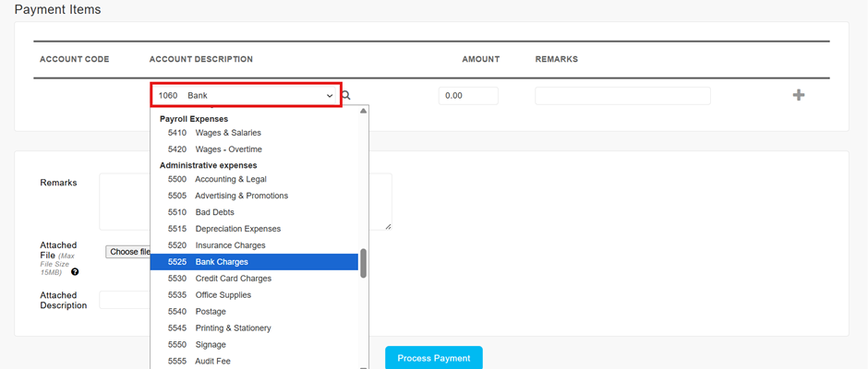Open the account description dropdown showing 1060 Bank

click(246, 95)
